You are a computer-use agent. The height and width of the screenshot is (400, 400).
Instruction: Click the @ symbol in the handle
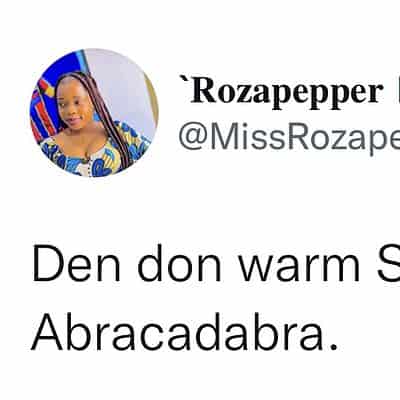(x=192, y=139)
